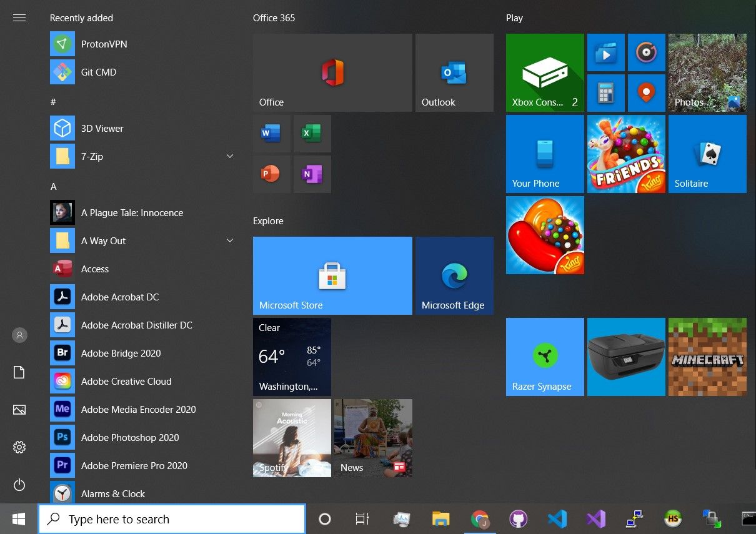Open the Microsoft Store tile

[332, 275]
